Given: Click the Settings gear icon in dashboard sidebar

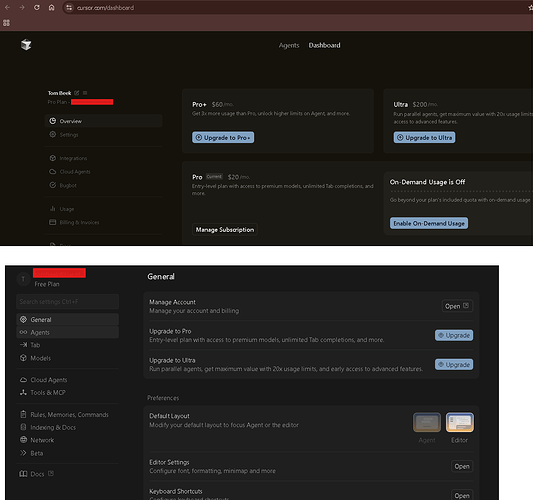Looking at the screenshot, I should (52, 135).
